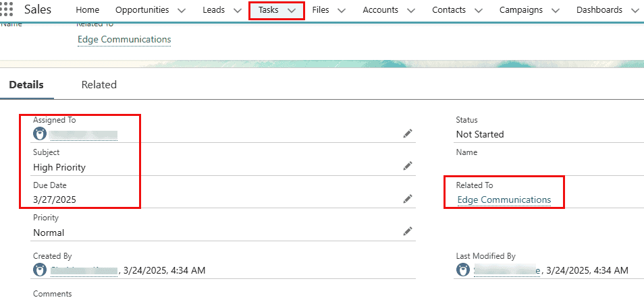Open Edge Communications link in Related To field

click(x=504, y=199)
